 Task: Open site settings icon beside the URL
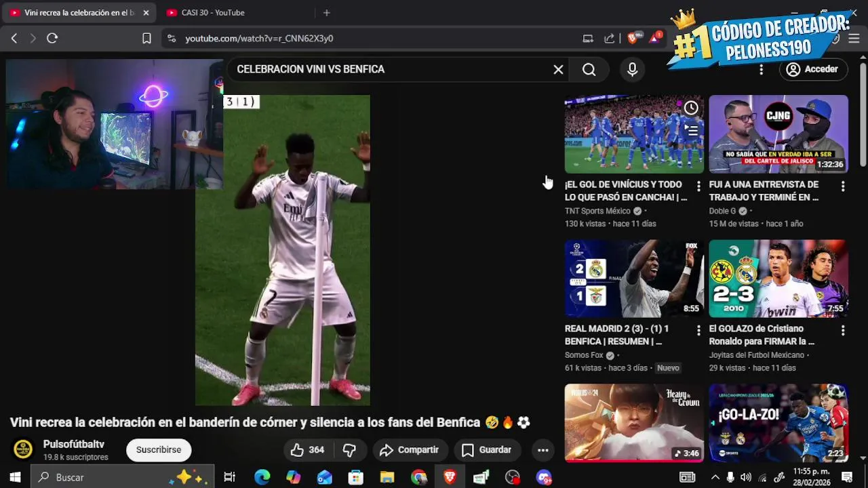click(171, 39)
